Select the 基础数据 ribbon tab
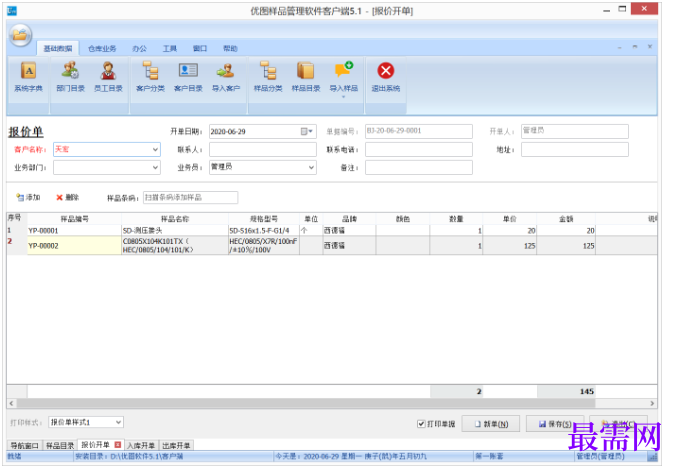 pos(58,48)
